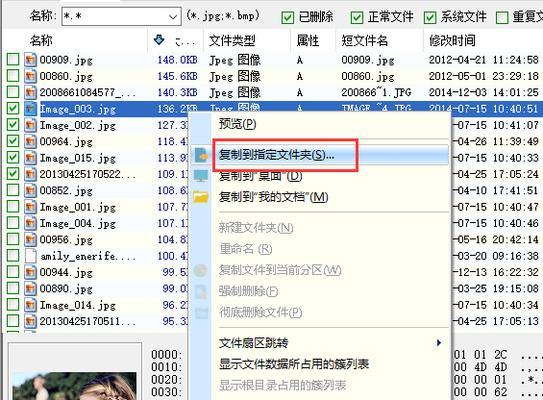Click the desktop icon beside 复制到桌面
Screen dimensions: 543x400
[x=201, y=176]
